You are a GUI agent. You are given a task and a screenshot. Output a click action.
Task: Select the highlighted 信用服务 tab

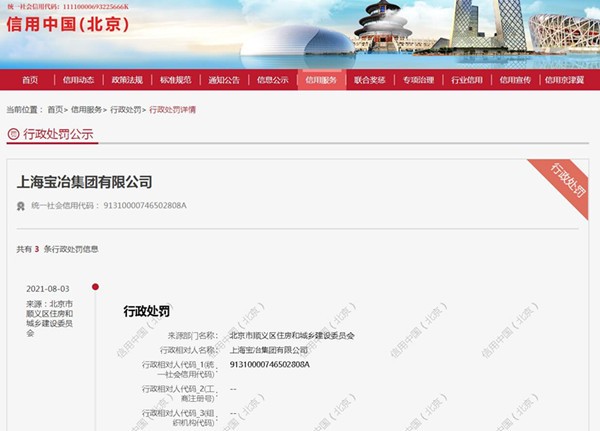point(321,80)
